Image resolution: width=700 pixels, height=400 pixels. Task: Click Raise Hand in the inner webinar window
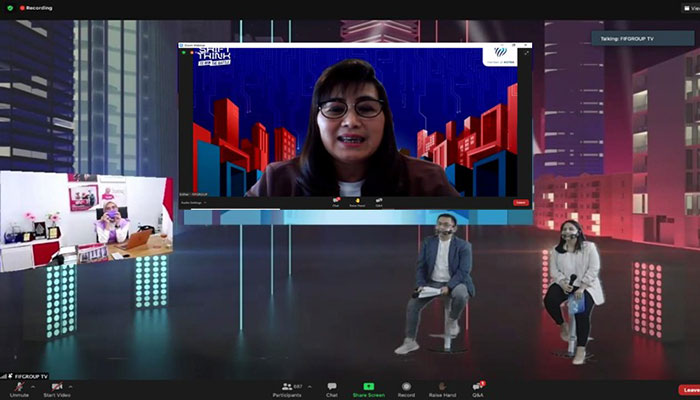(357, 201)
